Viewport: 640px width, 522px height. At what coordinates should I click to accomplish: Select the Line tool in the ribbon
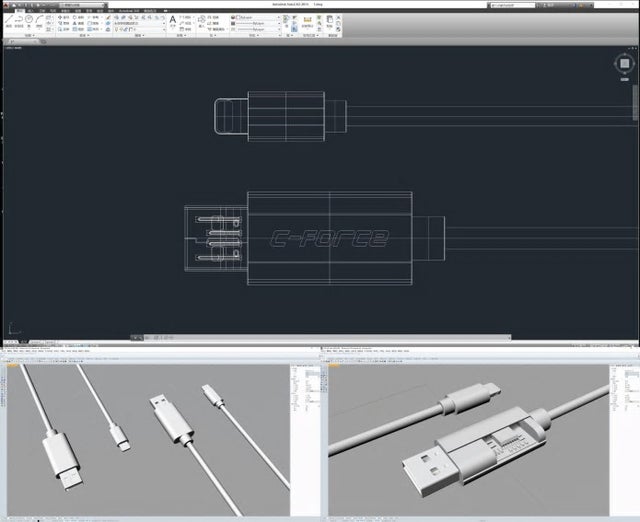(x=10, y=21)
